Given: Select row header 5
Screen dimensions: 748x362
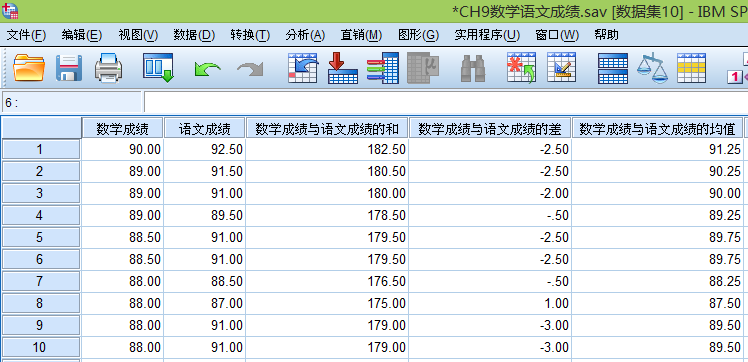Looking at the screenshot, I should point(41,238).
